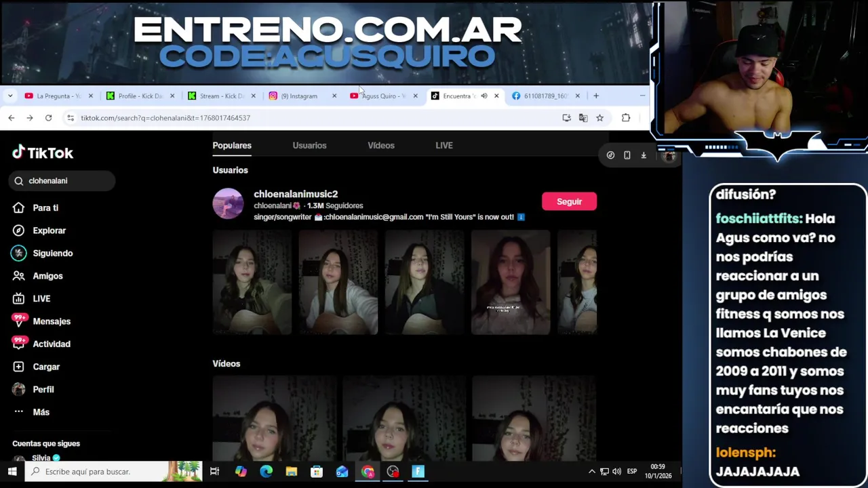Screen dimensions: 868x488
Task: Mute the TikTok tab audio icon
Action: 484,96
